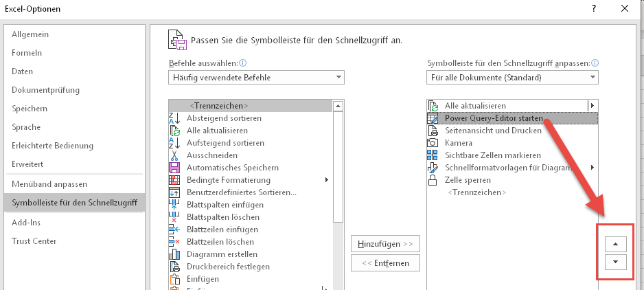Move selected command up with arrow button
Screen dimensions: 644x290
click(615, 244)
